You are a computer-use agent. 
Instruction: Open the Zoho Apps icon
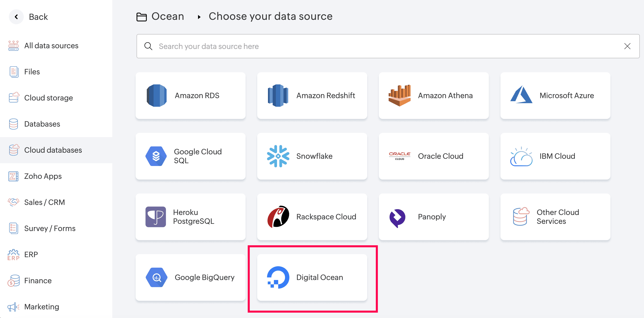14,176
